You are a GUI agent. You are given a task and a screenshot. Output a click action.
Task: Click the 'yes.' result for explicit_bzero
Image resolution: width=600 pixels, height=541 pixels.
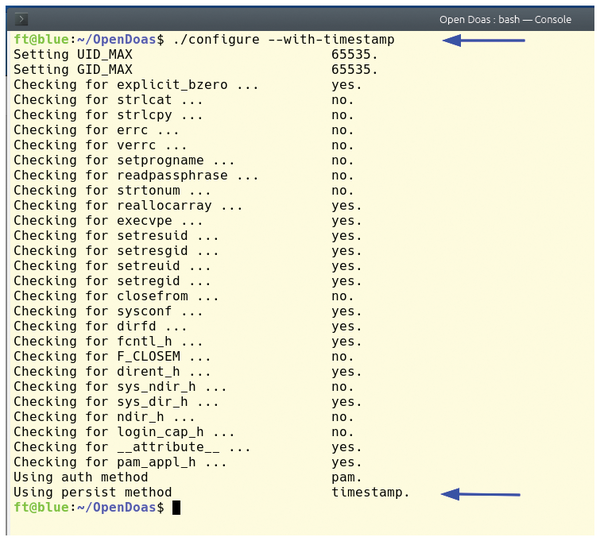[347, 85]
